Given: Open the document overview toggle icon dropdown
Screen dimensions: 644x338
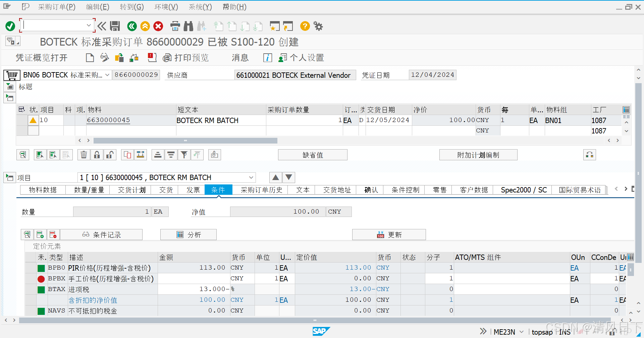Looking at the screenshot, I should click(x=13, y=41).
